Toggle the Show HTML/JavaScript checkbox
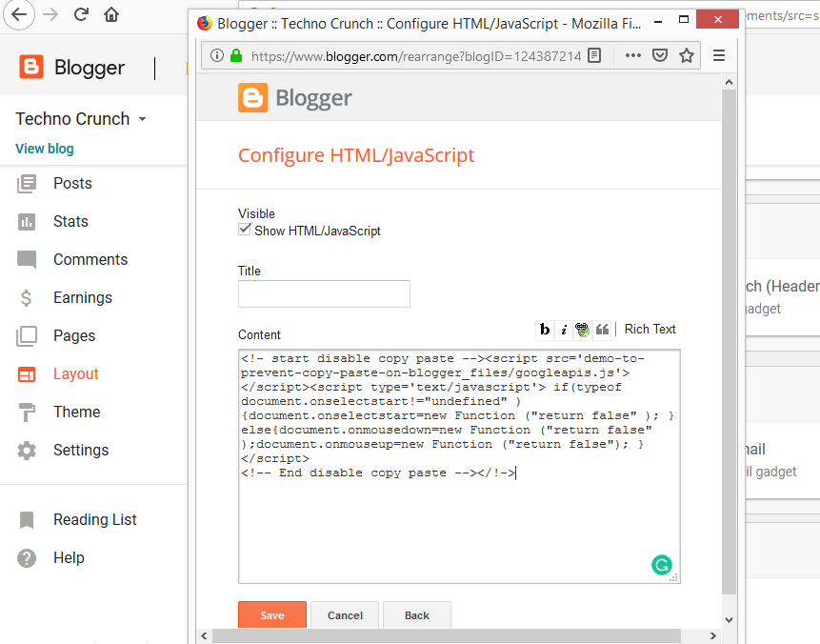This screenshot has width=820, height=644. pyautogui.click(x=245, y=229)
